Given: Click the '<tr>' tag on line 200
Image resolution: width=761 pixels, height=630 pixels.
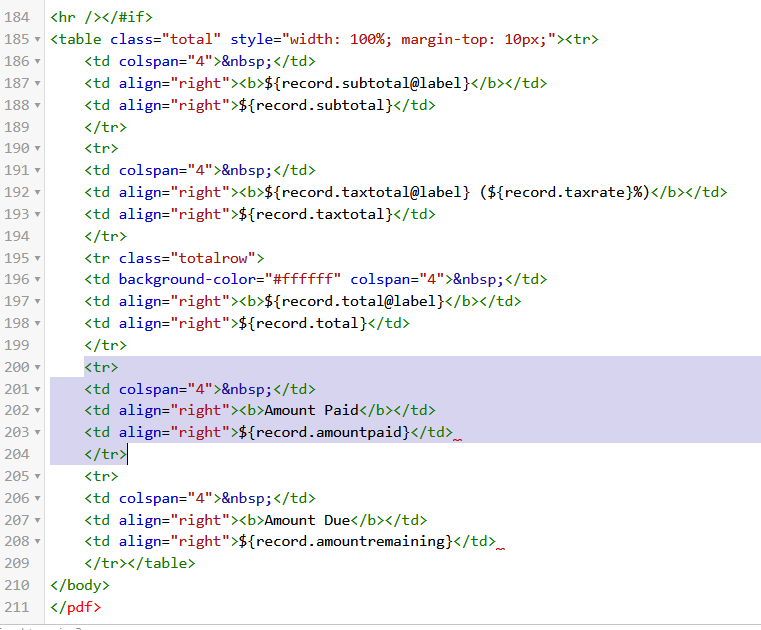Looking at the screenshot, I should (x=101, y=367).
